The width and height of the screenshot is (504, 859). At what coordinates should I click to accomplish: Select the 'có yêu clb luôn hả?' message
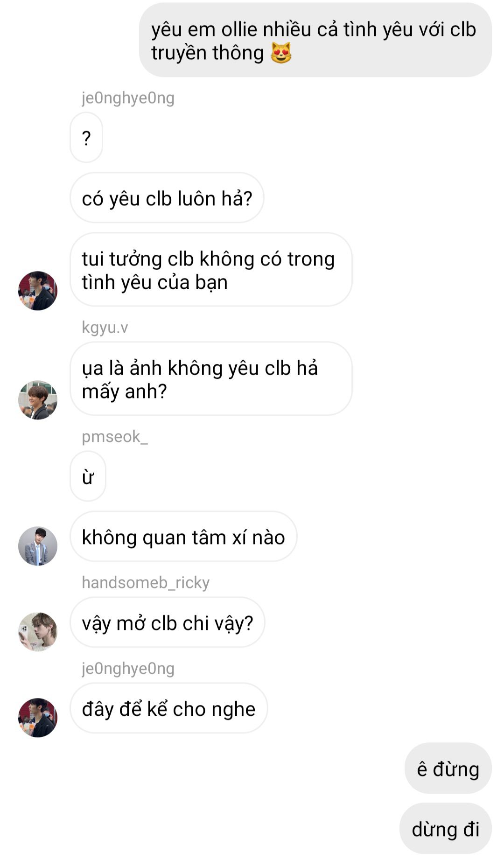coord(167,198)
